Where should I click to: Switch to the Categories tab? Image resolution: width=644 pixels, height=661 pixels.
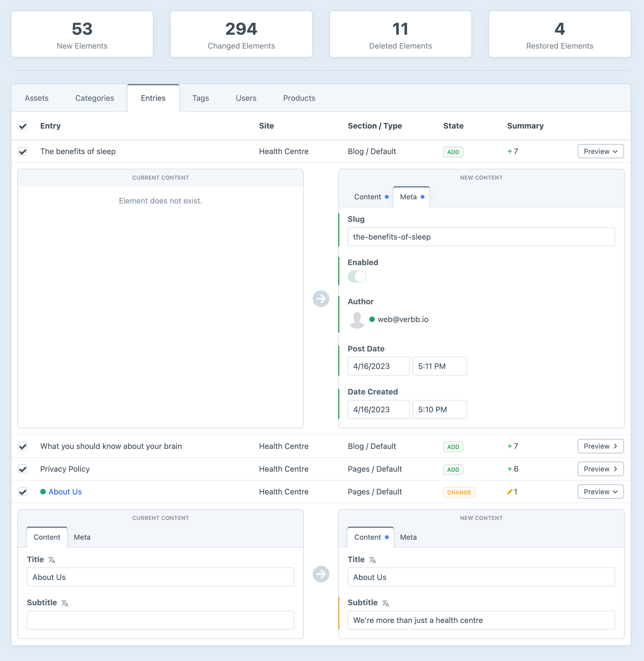click(x=94, y=98)
